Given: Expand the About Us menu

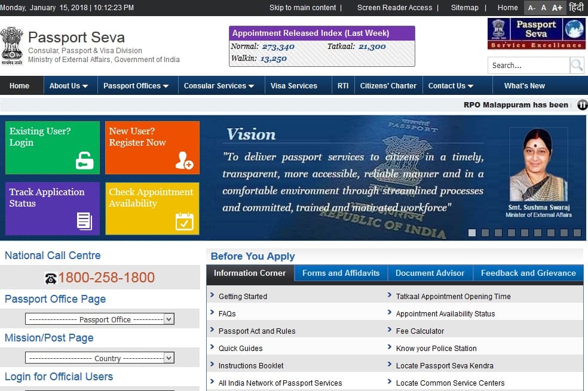Looking at the screenshot, I should (x=69, y=86).
